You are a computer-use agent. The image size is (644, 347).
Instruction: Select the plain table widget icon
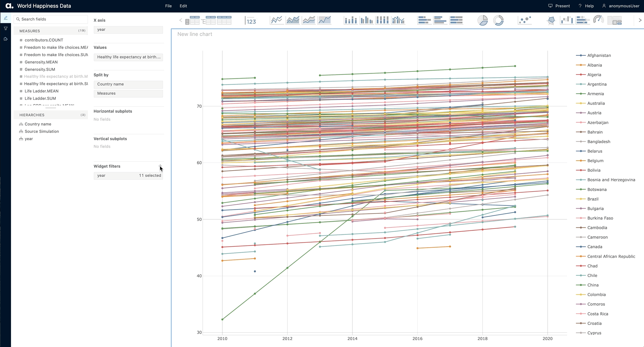224,21
